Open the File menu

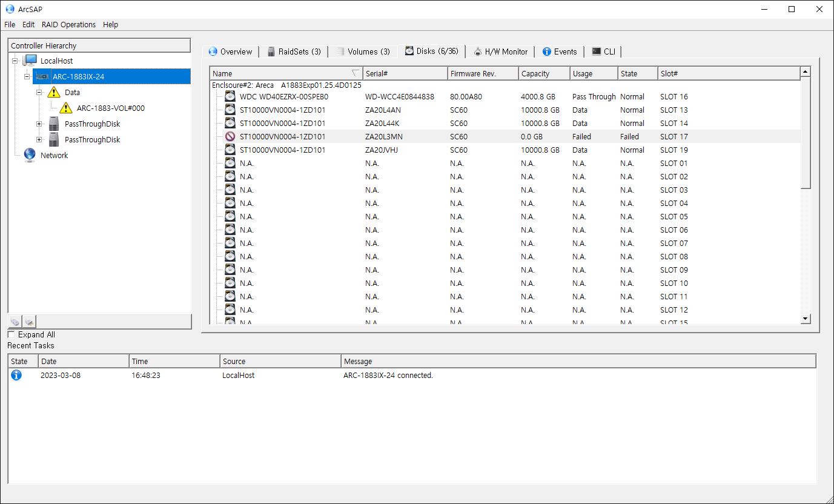10,25
